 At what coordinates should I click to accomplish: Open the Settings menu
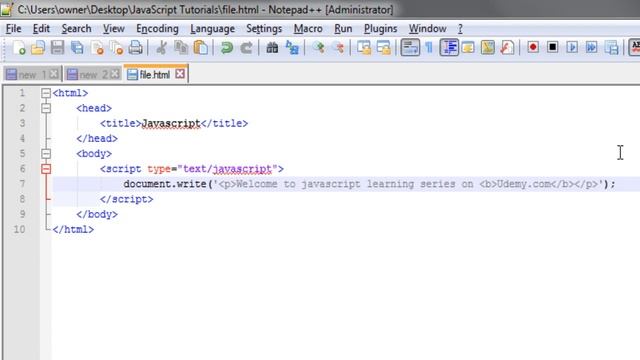click(264, 29)
